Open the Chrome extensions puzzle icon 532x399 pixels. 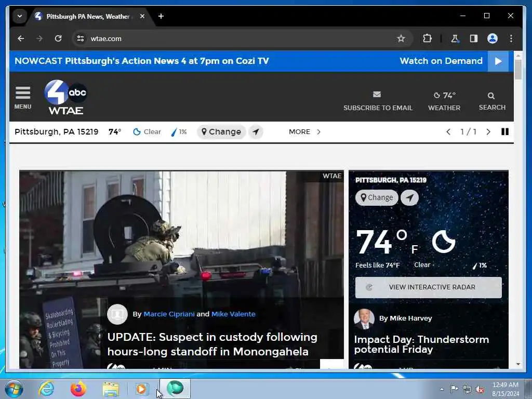427,38
